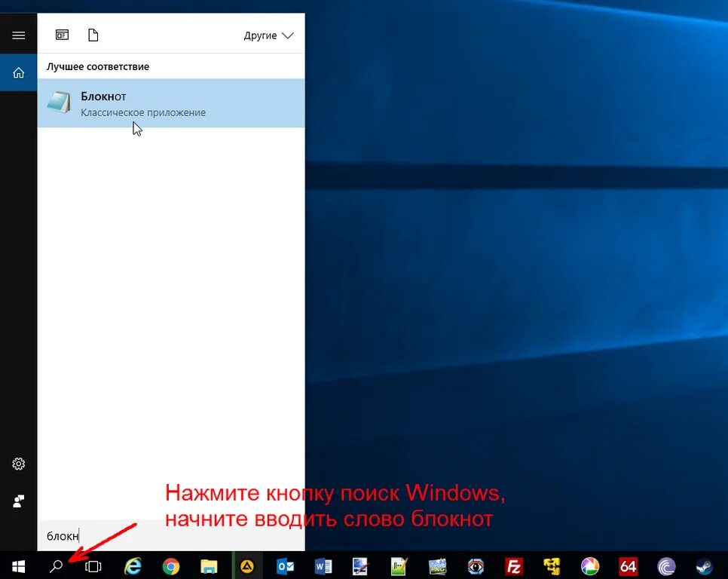Open search settings via the gear icon
The image size is (728, 579).
(x=18, y=464)
